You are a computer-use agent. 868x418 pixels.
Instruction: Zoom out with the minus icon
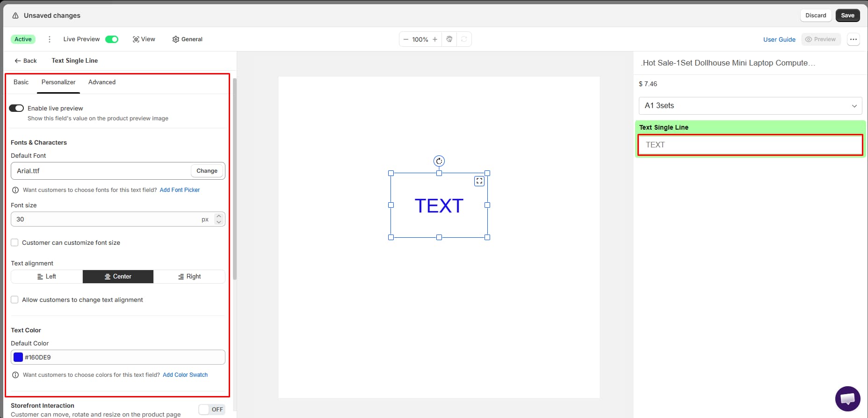coord(406,39)
